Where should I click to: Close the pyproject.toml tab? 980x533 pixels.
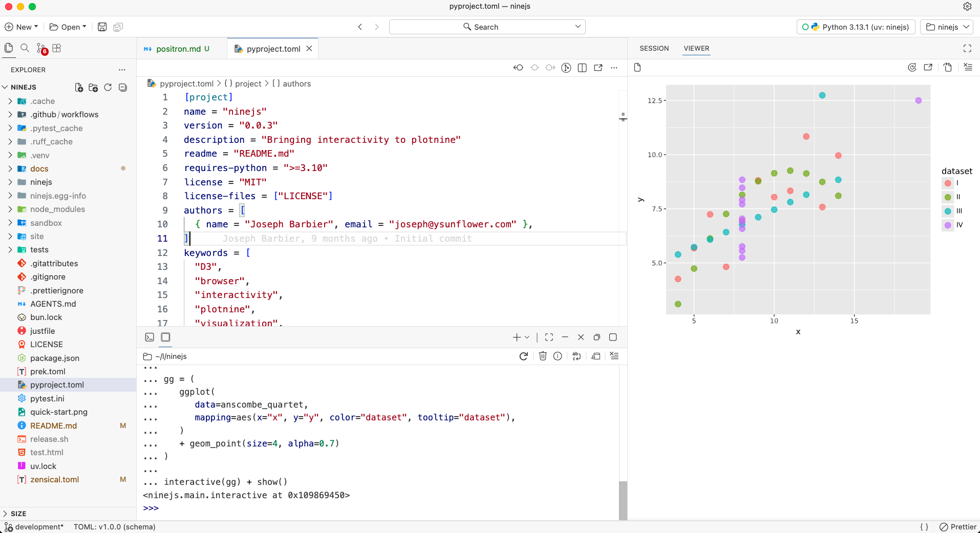click(x=309, y=49)
